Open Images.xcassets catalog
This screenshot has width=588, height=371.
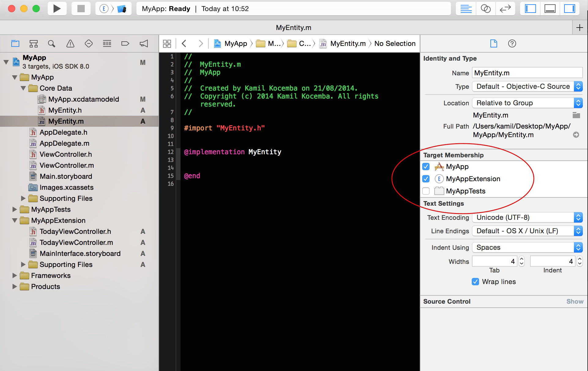[79, 187]
